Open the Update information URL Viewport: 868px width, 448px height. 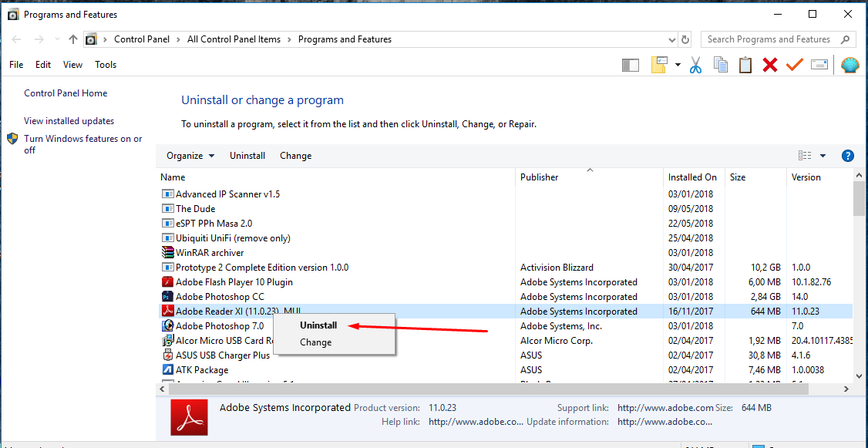pyautogui.click(x=664, y=422)
